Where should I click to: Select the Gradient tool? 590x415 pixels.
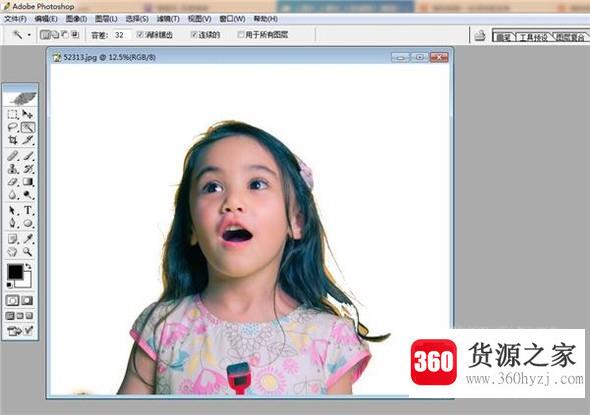[28, 182]
